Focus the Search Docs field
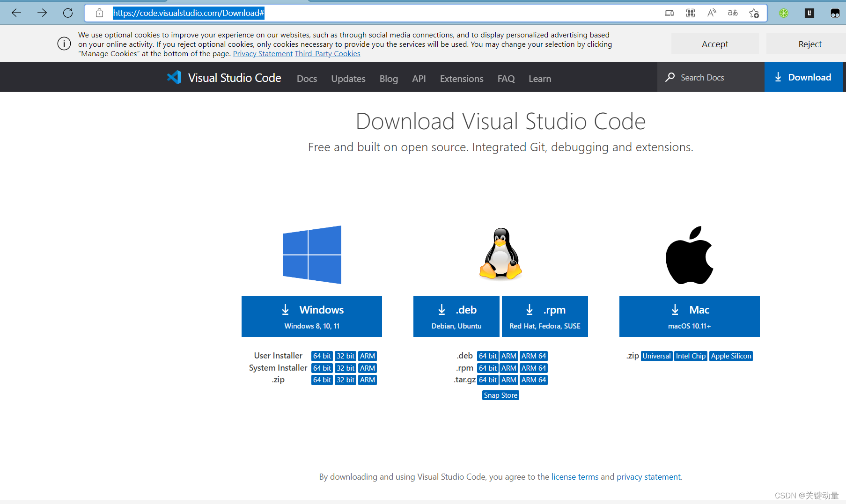The image size is (846, 504). (x=711, y=77)
